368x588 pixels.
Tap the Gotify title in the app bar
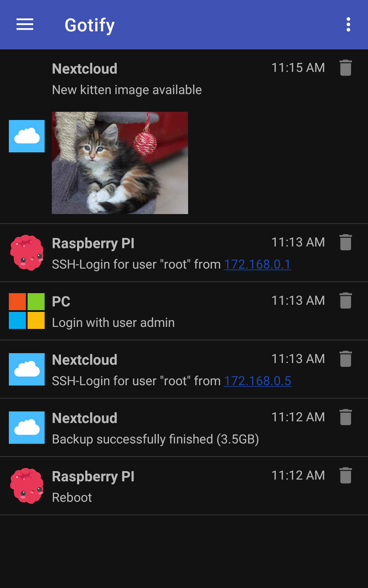tap(90, 25)
